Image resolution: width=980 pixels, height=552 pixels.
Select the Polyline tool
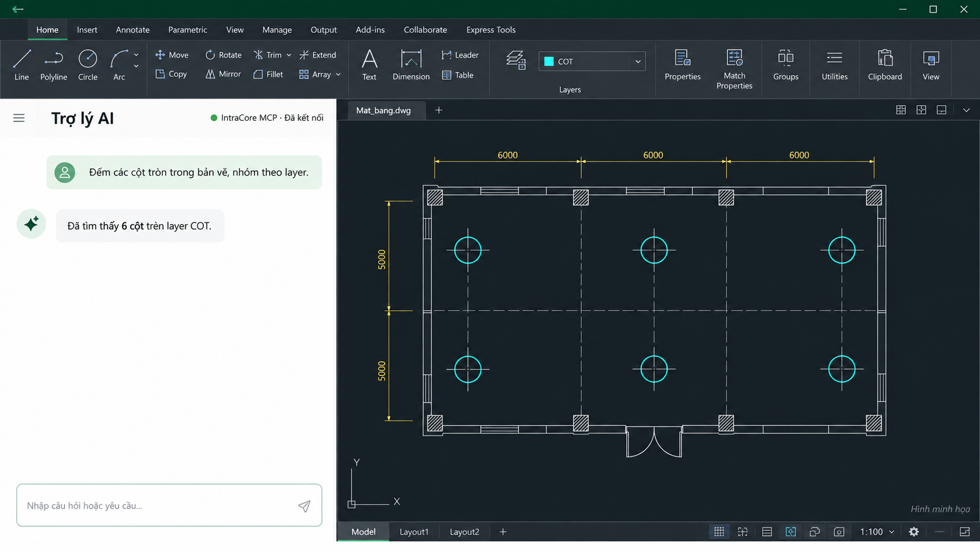click(x=53, y=65)
